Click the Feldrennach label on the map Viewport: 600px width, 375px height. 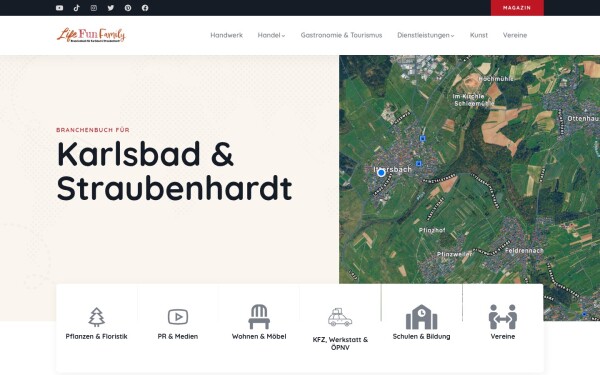click(524, 251)
